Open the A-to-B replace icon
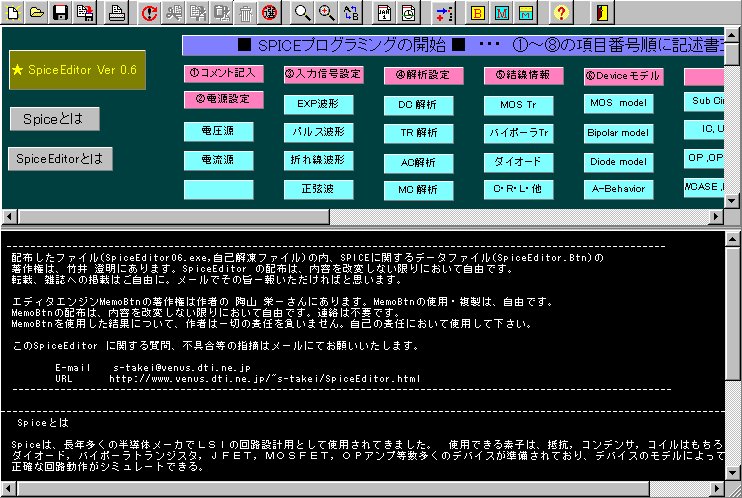 pyautogui.click(x=351, y=13)
